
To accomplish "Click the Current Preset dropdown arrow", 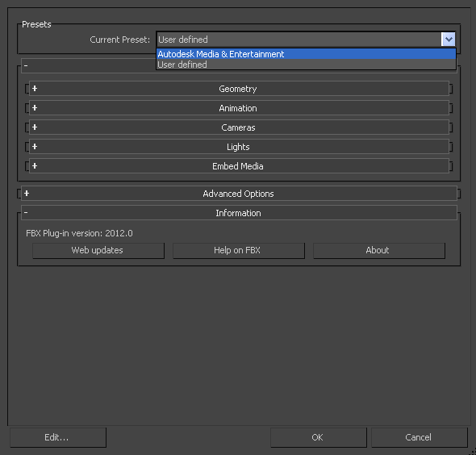I will (x=449, y=40).
